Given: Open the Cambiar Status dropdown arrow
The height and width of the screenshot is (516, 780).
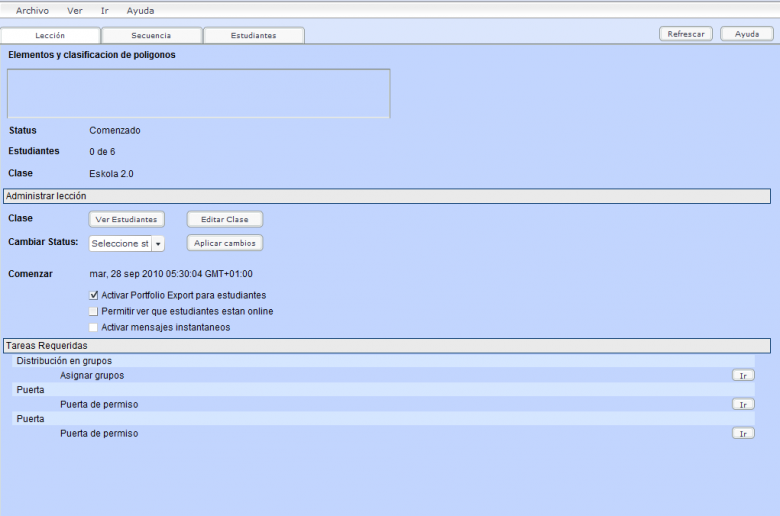Looking at the screenshot, I should [x=158, y=244].
